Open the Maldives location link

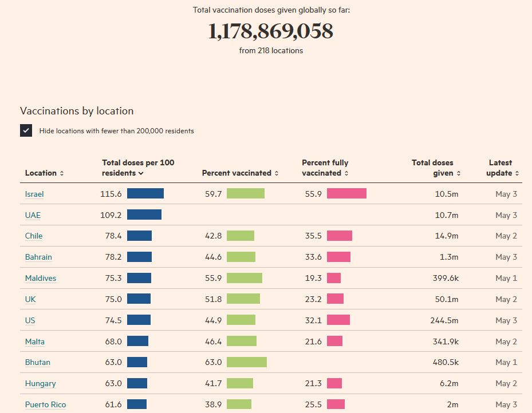point(41,278)
